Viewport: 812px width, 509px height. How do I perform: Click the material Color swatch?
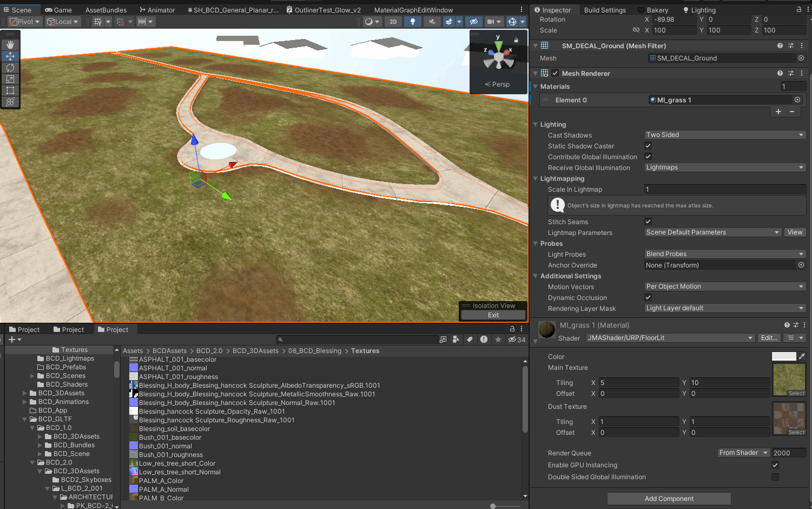tap(783, 356)
